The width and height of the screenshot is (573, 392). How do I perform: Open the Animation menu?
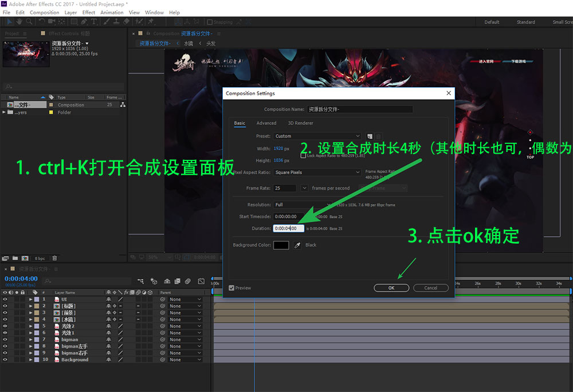[112, 13]
